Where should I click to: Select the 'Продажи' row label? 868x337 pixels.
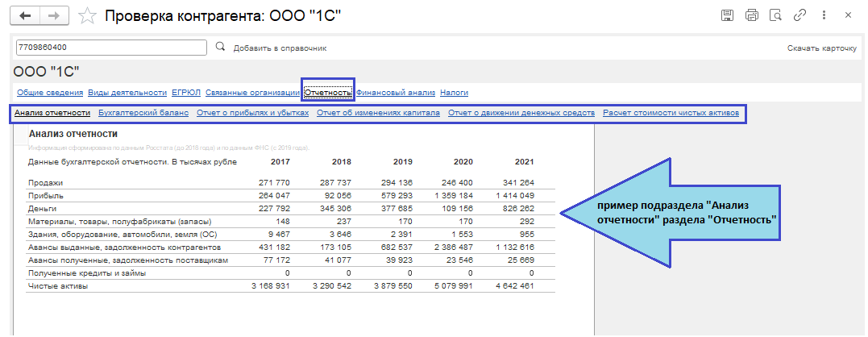pos(45,183)
